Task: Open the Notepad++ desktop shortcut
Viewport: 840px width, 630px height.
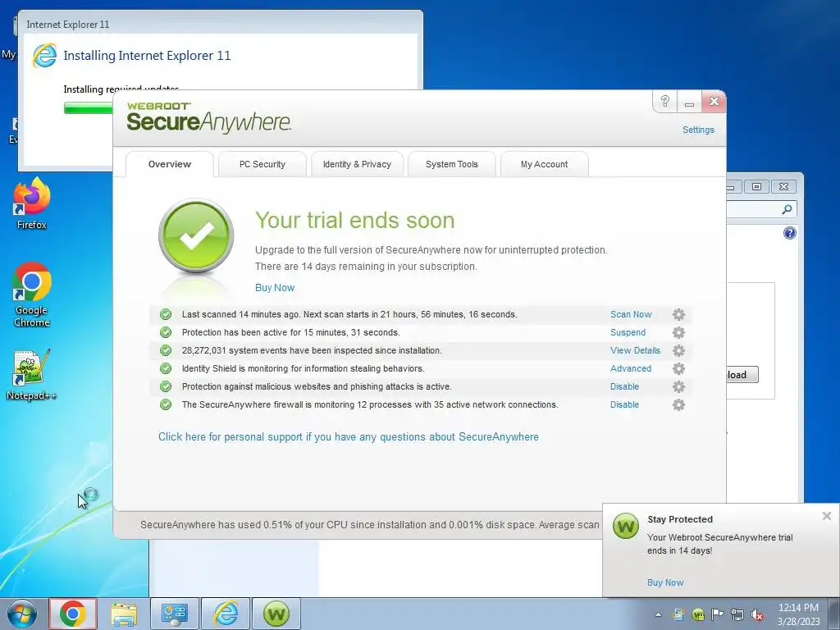Action: point(32,375)
